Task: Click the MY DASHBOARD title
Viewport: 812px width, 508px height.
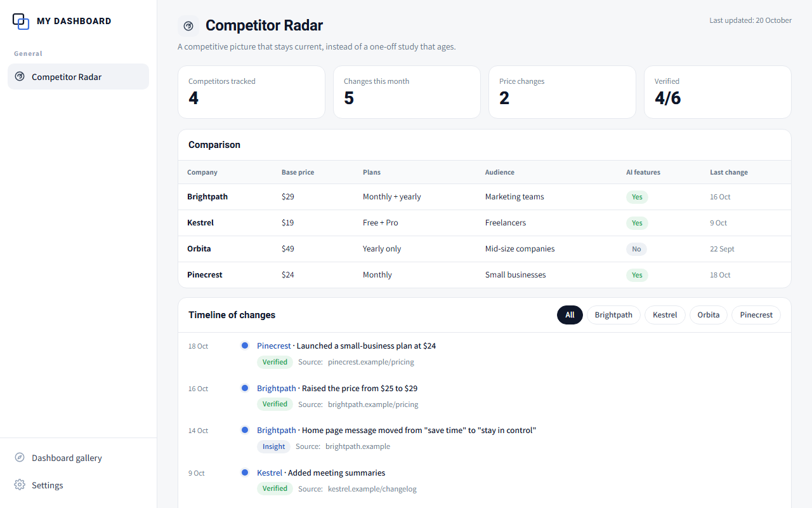Action: coord(74,21)
